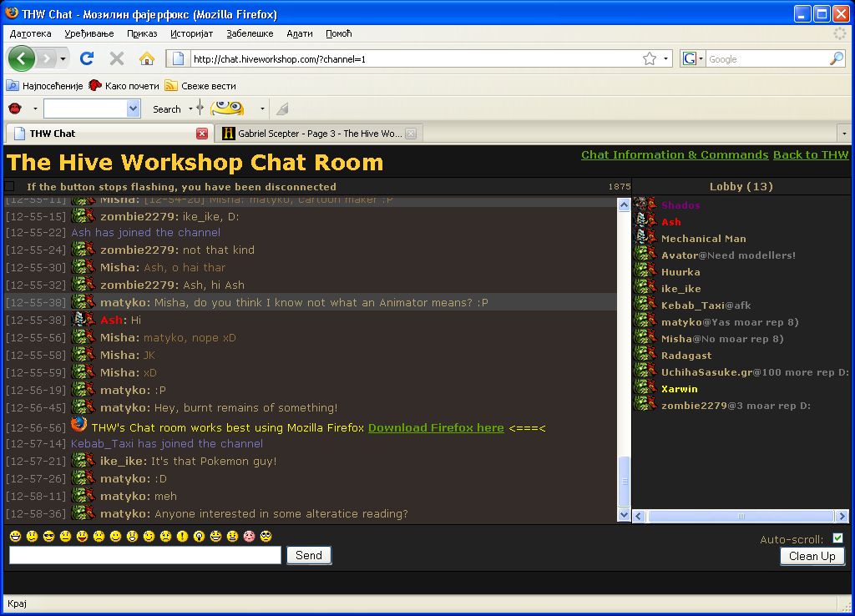Follow the Back to THW link
The height and width of the screenshot is (616, 855).
[x=811, y=154]
